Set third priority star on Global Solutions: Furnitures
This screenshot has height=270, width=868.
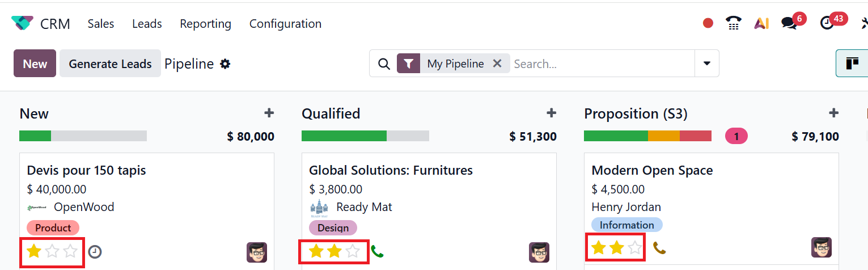[x=353, y=251]
